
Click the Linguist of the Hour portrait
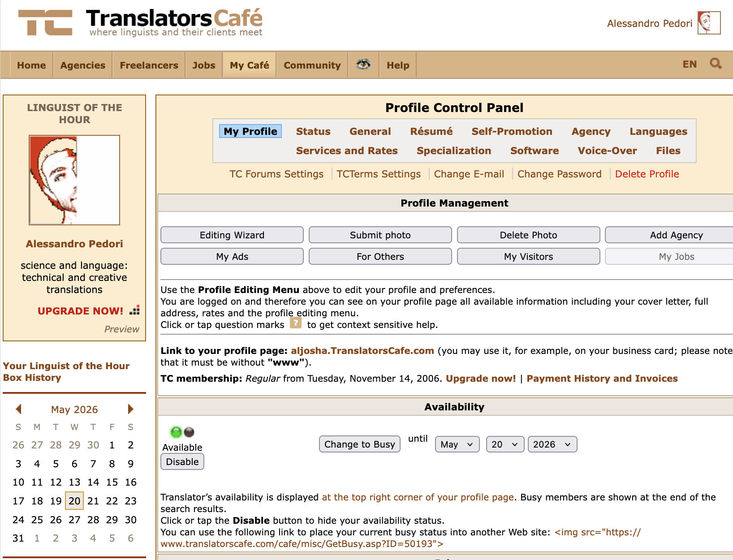(74, 180)
